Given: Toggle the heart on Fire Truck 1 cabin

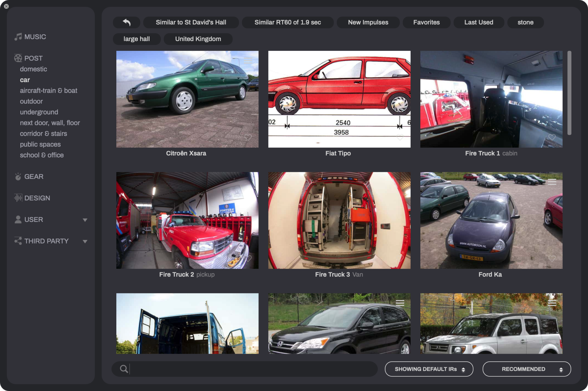Looking at the screenshot, I should [552, 137].
